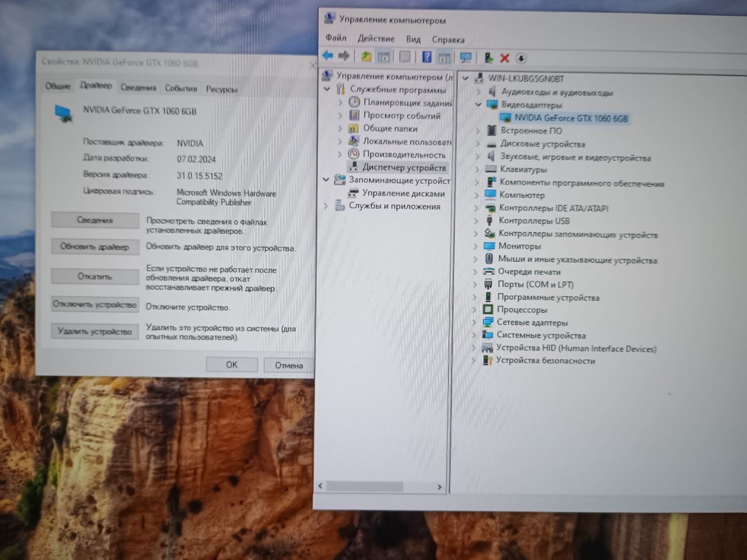Select Контроллеры IDE ATA/ATAPI category
Image resolution: width=747 pixels, height=560 pixels.
coord(553,208)
